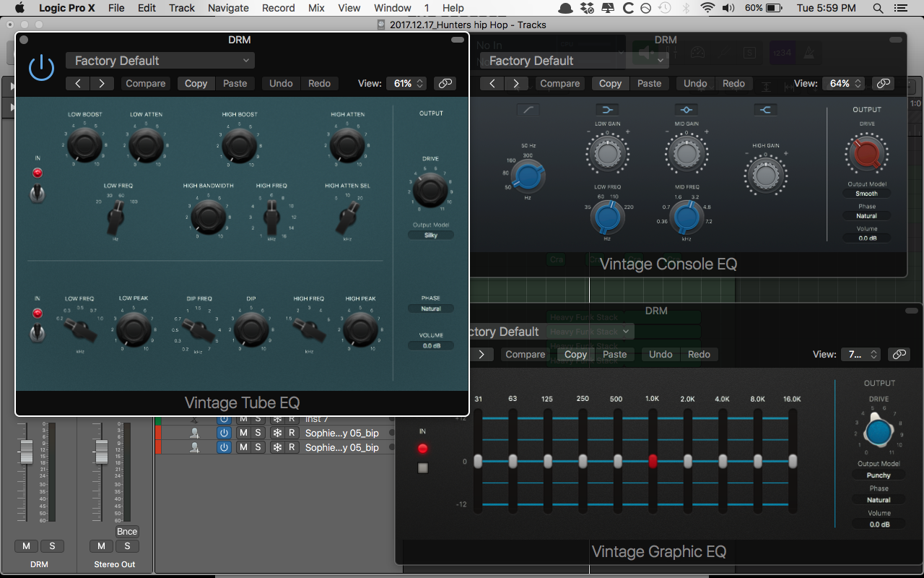
Task: Toggle the square IN button in Vintage Graphic EQ
Action: click(x=423, y=468)
